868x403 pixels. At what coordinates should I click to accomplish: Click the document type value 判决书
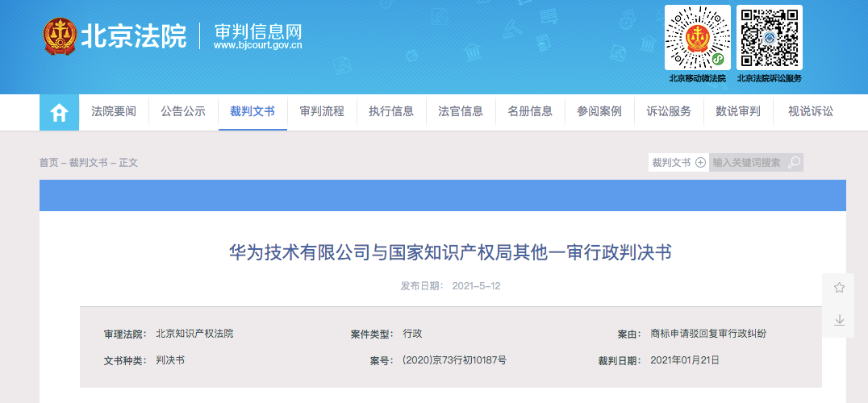click(170, 360)
